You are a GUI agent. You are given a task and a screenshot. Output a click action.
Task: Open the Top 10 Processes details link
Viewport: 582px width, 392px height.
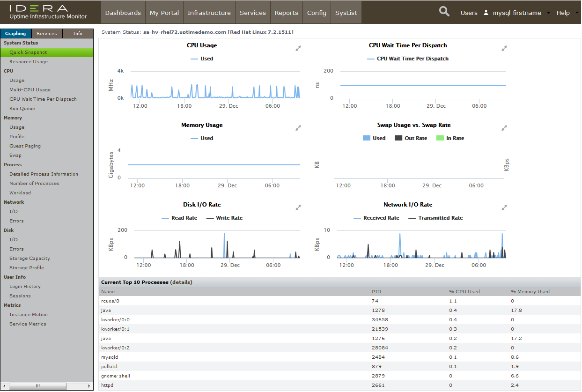[181, 282]
